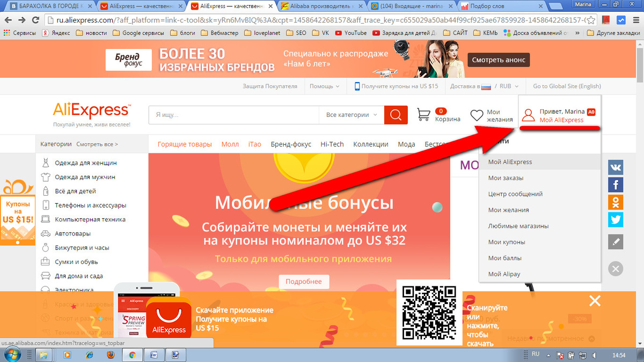
Task: Close the orange app download banner
Action: 595,300
